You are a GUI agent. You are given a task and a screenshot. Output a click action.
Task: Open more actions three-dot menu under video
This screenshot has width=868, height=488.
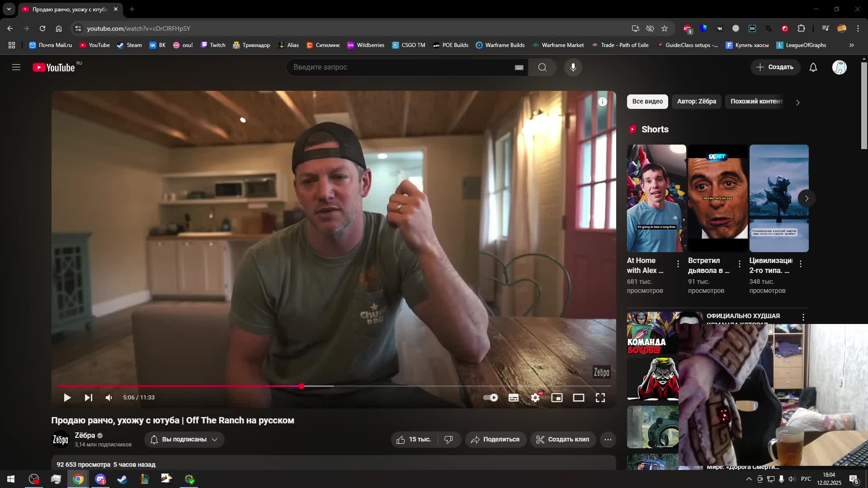pos(608,440)
